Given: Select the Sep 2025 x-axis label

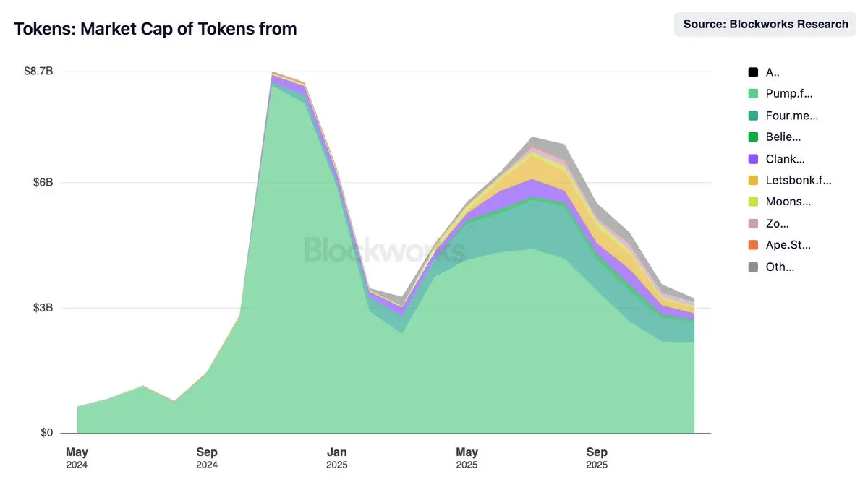Looking at the screenshot, I should 597,458.
